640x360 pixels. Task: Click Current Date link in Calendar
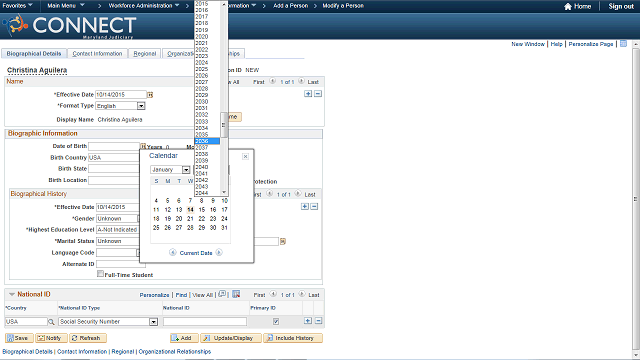[196, 253]
